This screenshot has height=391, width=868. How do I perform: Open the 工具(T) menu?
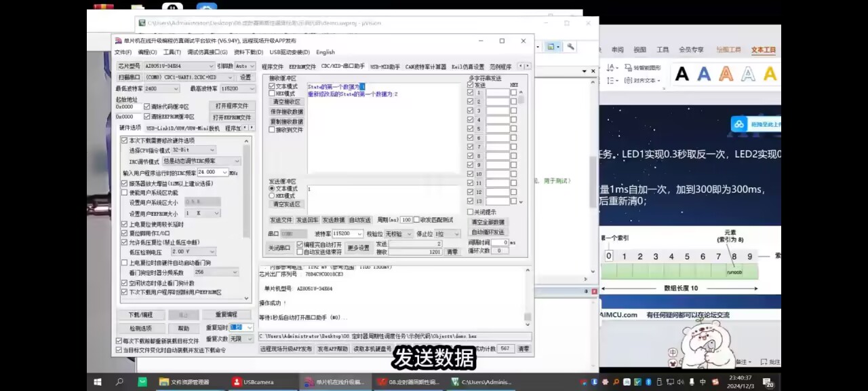coord(172,52)
